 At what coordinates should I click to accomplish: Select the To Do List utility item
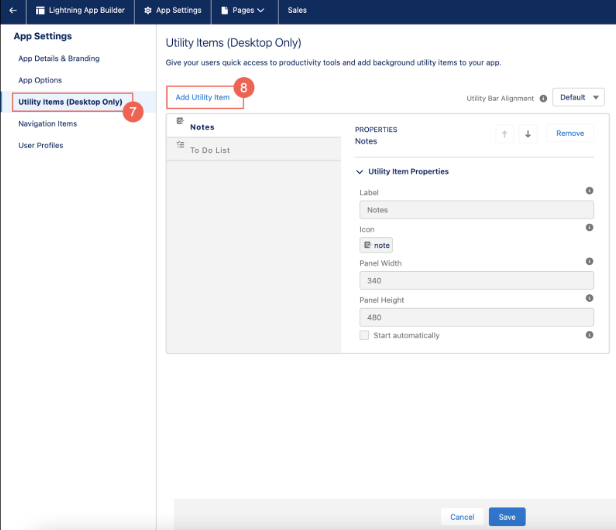pos(254,149)
